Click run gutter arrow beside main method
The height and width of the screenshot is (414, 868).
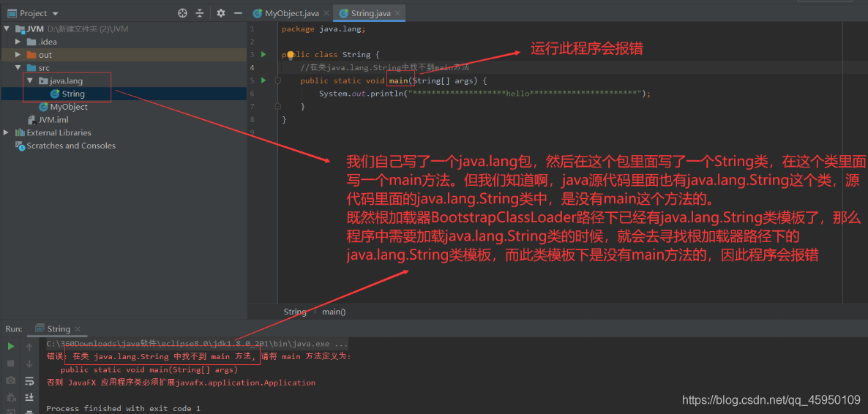point(263,80)
